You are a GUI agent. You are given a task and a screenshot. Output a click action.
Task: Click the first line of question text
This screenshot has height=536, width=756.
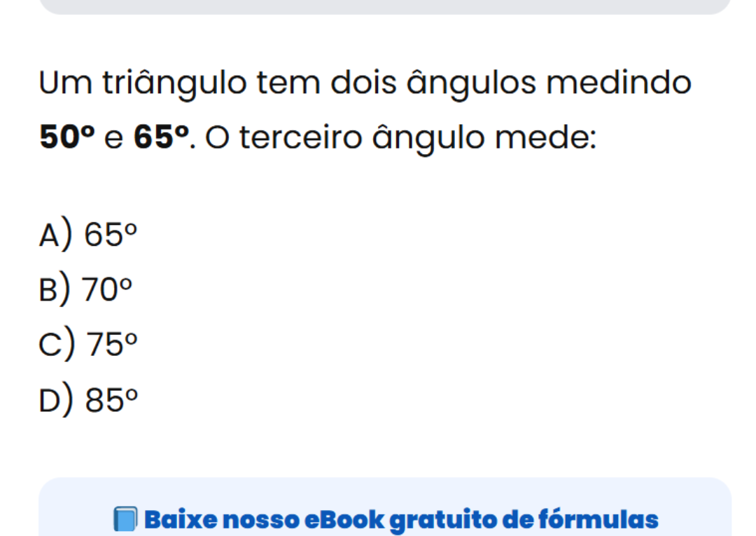coord(365,84)
